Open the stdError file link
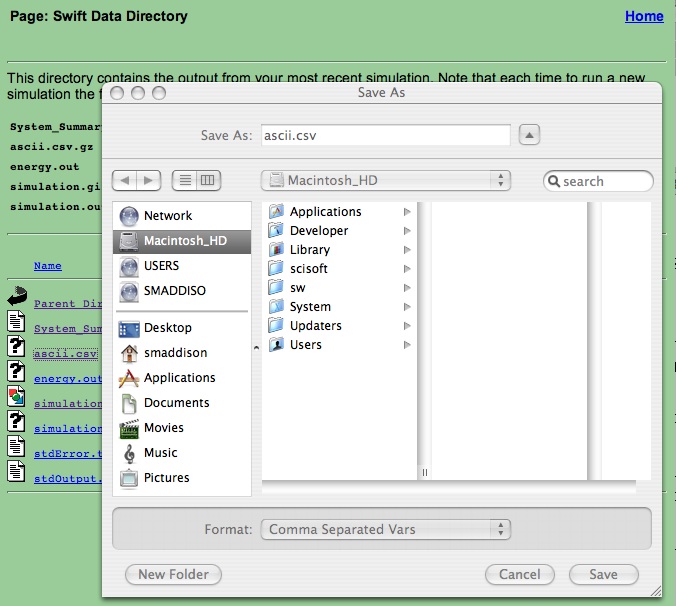 [68, 454]
